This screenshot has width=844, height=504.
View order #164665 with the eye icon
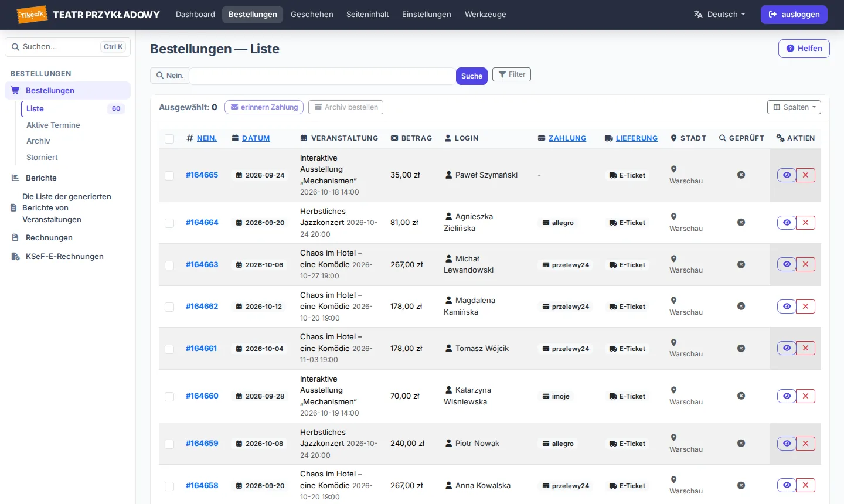(x=787, y=175)
